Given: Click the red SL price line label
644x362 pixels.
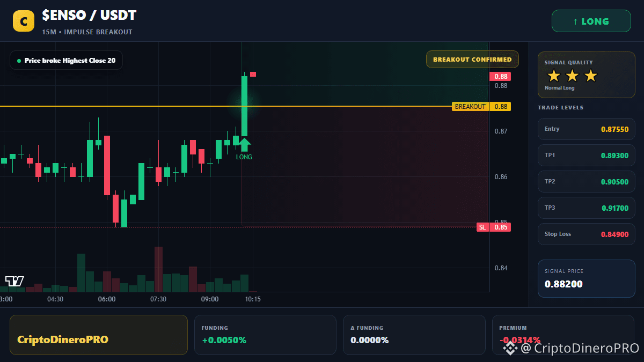Looking at the screenshot, I should coord(482,227).
